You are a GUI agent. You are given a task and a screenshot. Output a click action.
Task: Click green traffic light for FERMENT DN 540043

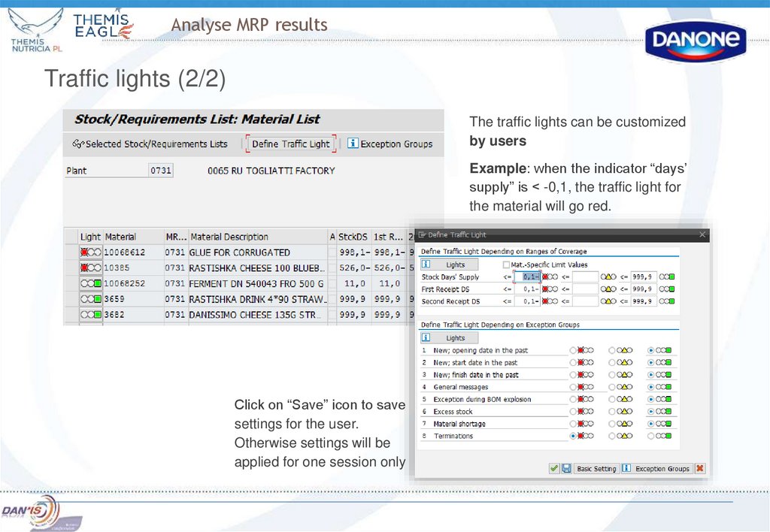tap(91, 283)
